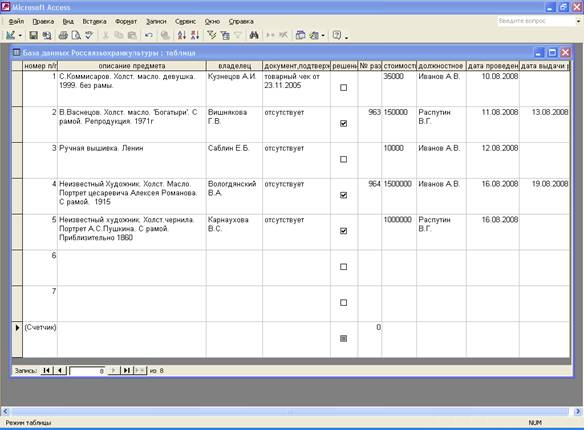Toggle the checkbox in Саблин Е.Б. row

[x=343, y=159]
